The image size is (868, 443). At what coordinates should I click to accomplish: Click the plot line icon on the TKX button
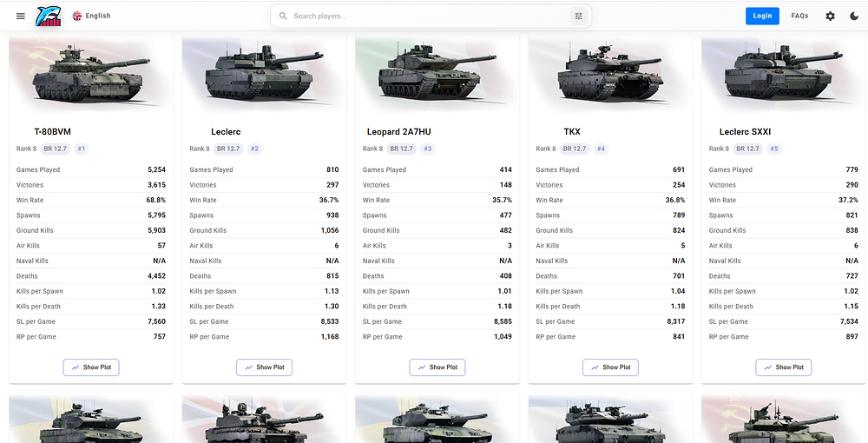tap(595, 367)
